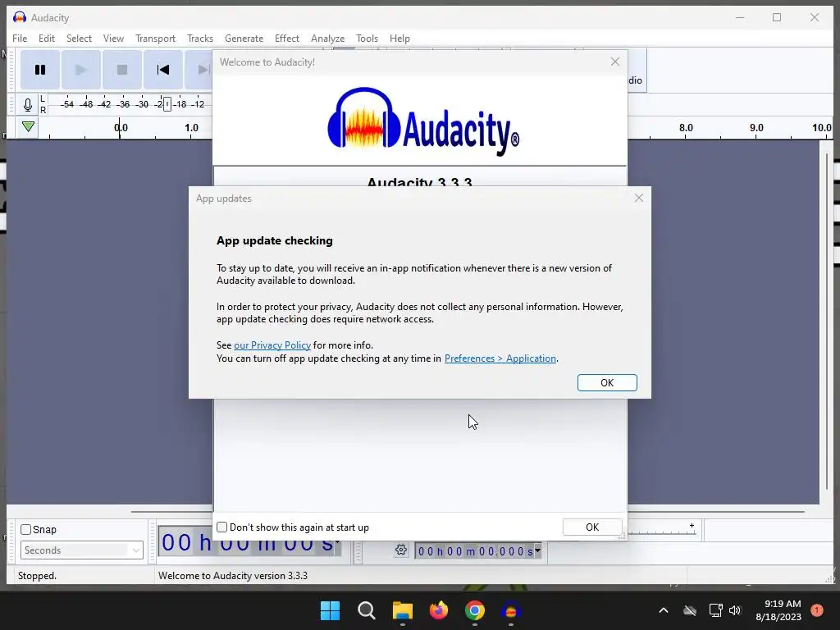The image size is (840, 630).
Task: Open the File menu
Action: coord(20,39)
